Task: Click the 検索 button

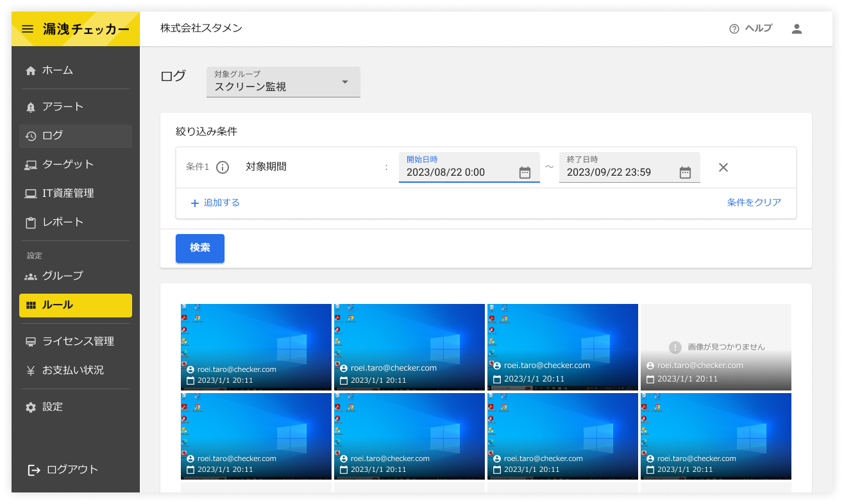Action: coord(200,248)
